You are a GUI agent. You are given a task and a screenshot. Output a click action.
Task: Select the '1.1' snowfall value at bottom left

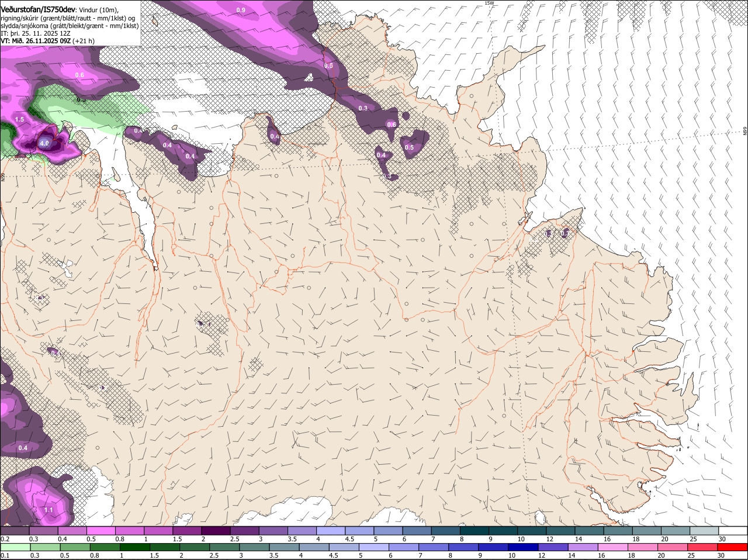point(49,510)
